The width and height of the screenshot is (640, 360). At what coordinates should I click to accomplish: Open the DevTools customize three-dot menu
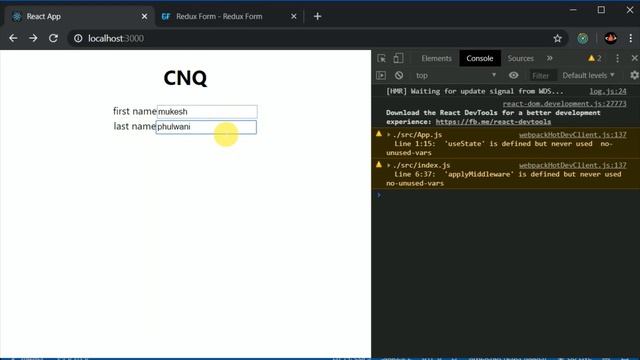point(618,58)
